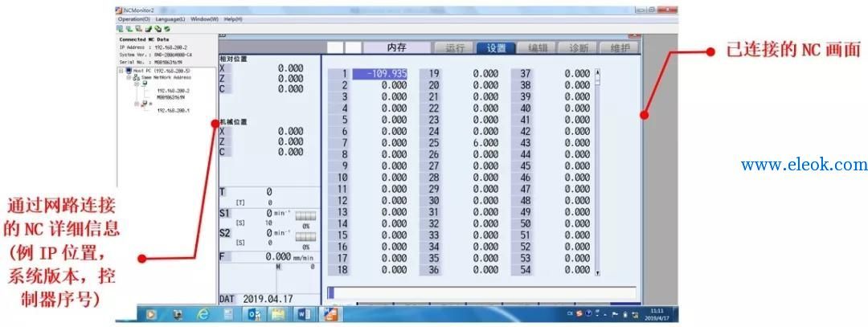Click the S2 spindle load meter
The width and height of the screenshot is (868, 327).
coord(305,237)
